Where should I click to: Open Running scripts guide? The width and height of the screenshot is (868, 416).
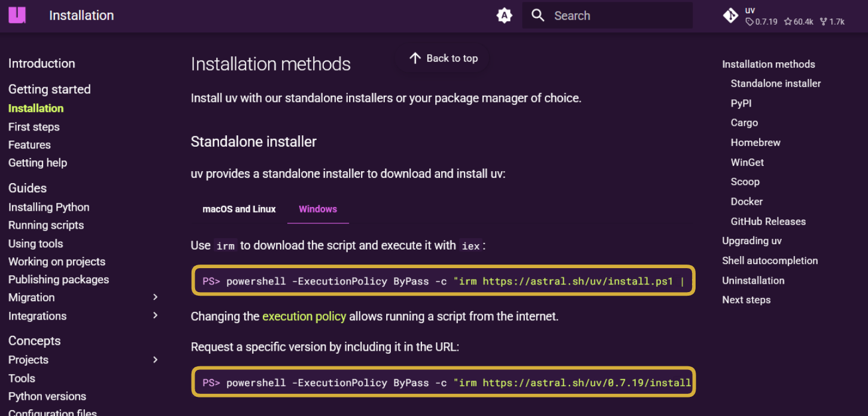46,225
